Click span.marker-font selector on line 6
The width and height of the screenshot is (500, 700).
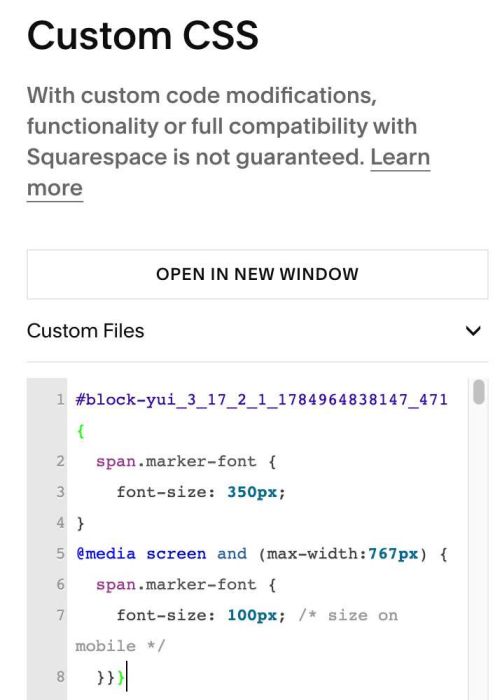point(176,584)
